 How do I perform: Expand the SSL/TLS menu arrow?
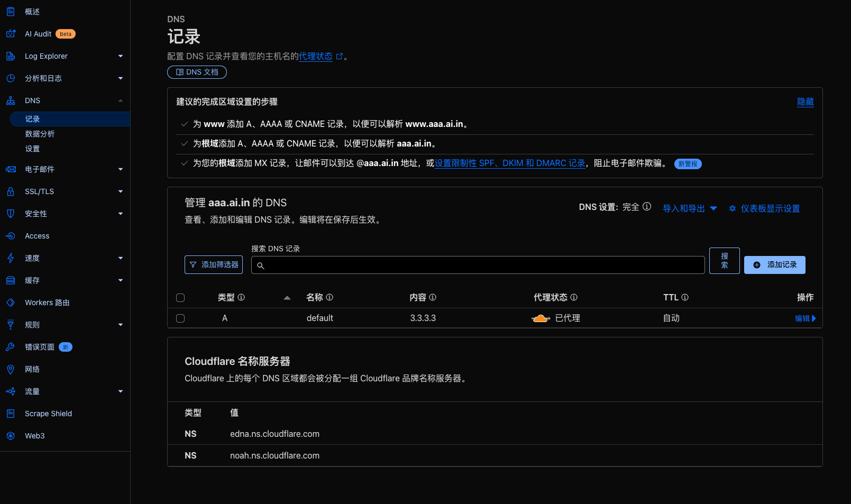click(x=121, y=191)
